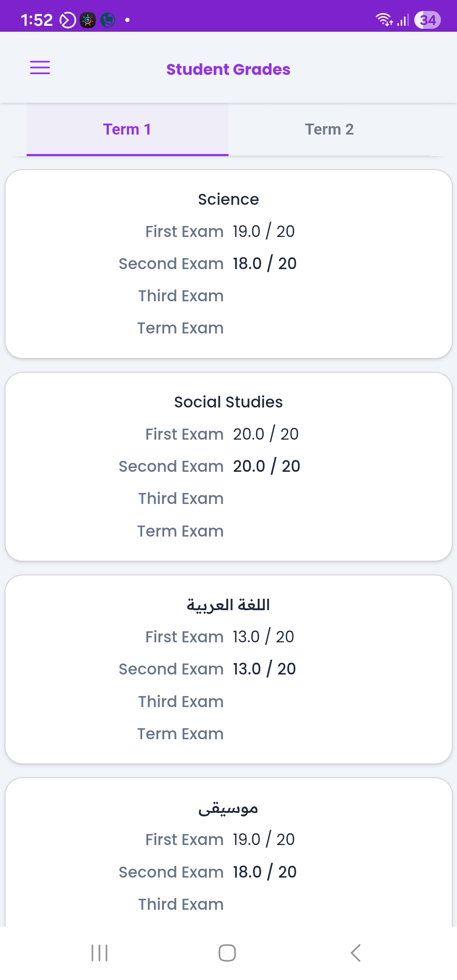Screen dimensions: 457x980
Task: Tap the battery indicator in status bar
Action: pos(427,20)
